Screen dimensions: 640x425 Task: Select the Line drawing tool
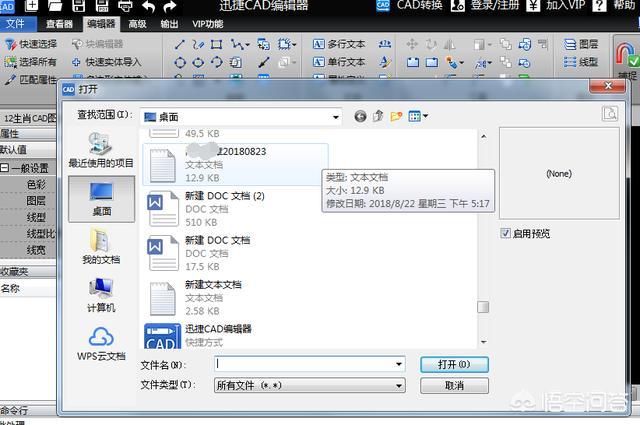[x=180, y=44]
